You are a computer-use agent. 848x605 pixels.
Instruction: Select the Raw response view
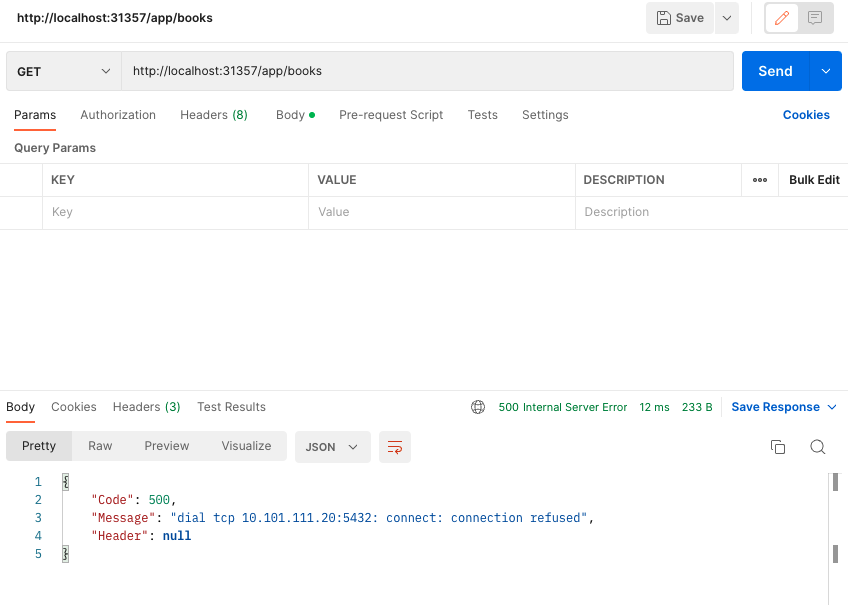coord(100,446)
